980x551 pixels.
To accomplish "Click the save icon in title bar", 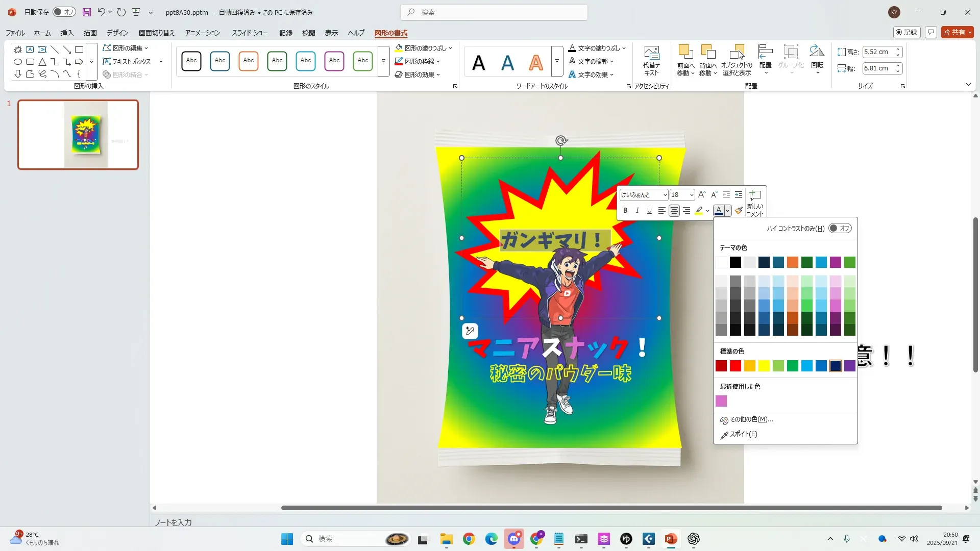I will [87, 12].
